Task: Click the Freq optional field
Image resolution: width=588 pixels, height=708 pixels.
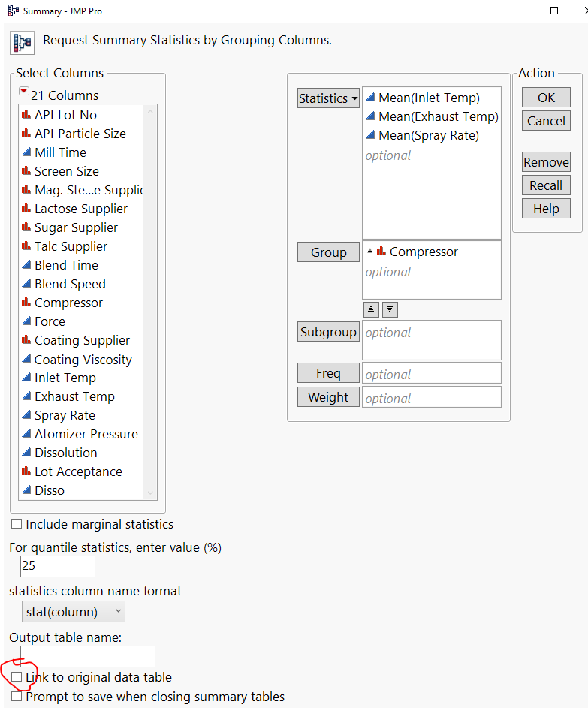Action: pos(432,373)
